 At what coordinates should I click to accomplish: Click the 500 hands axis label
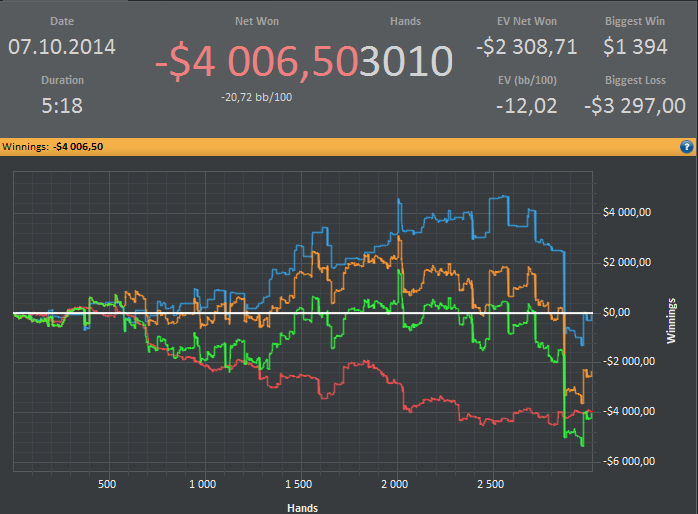pyautogui.click(x=107, y=484)
